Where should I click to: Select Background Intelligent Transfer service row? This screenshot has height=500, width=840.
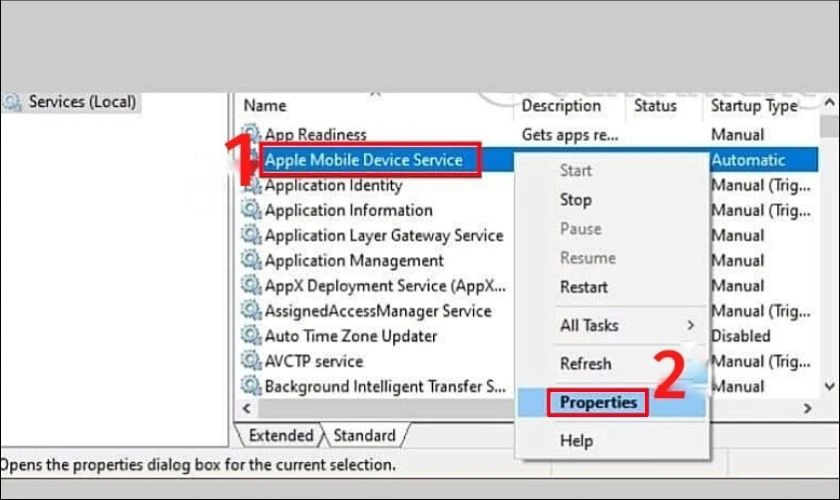(385, 386)
